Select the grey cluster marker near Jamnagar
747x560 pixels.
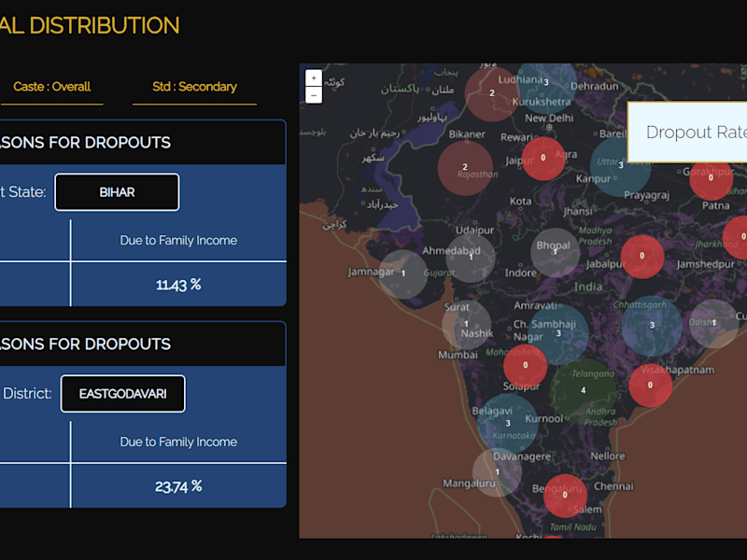point(403,273)
